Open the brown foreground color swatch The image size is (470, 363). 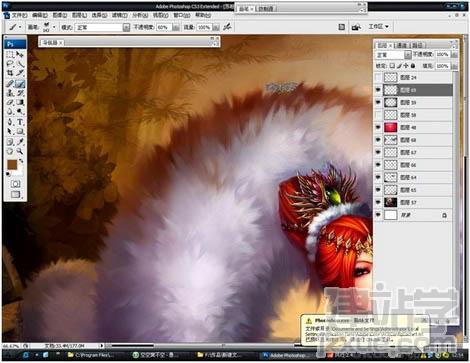12,165
